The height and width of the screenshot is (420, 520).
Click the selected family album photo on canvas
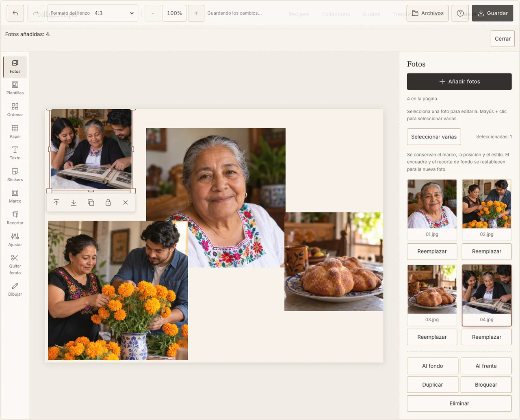(x=91, y=149)
